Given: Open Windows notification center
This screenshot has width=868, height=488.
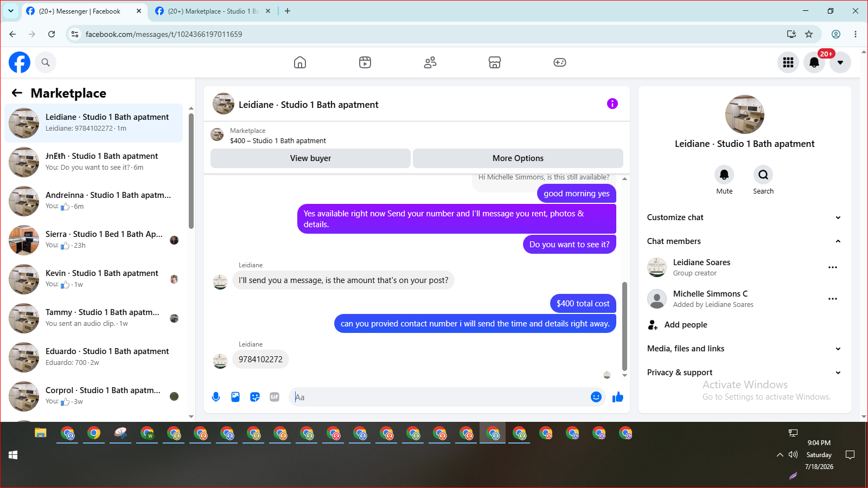Looking at the screenshot, I should (850, 454).
